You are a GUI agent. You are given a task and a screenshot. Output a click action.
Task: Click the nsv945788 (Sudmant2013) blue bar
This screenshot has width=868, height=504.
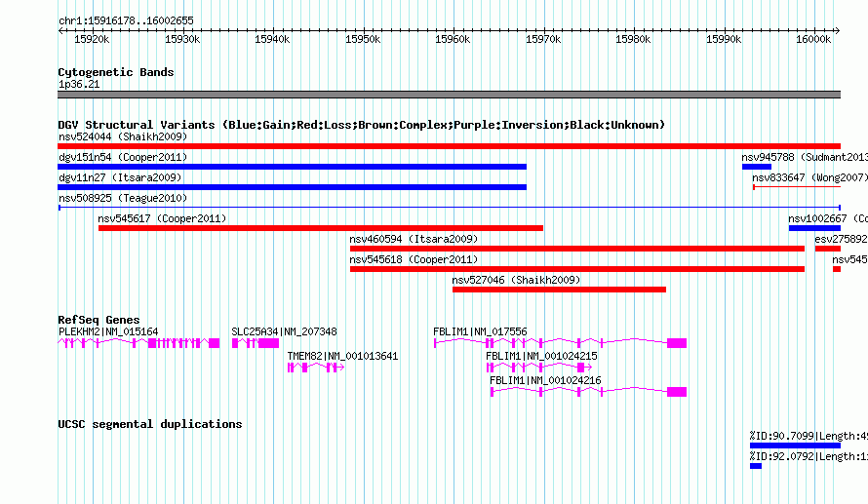point(757,167)
